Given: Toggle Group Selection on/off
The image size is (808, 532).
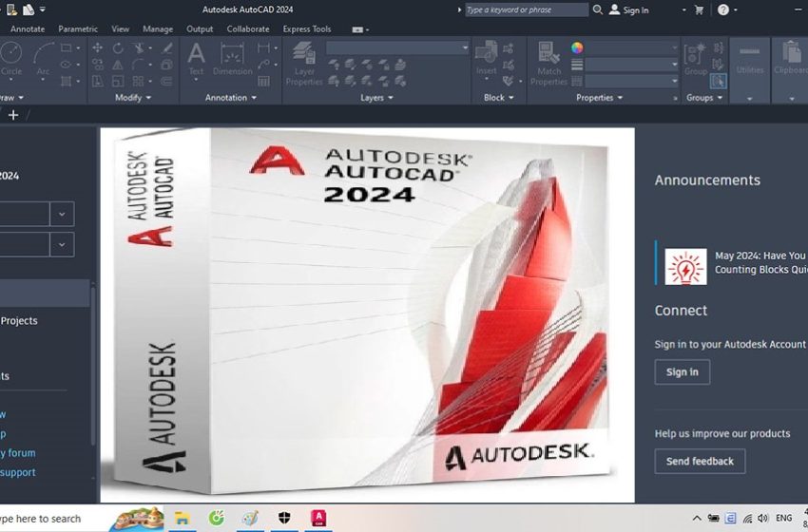Looking at the screenshot, I should click(x=718, y=81).
